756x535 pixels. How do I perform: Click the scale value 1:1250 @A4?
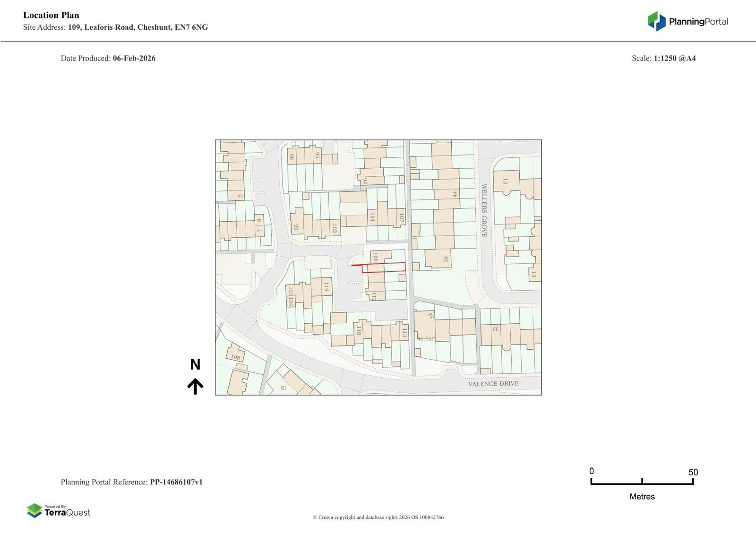point(674,58)
